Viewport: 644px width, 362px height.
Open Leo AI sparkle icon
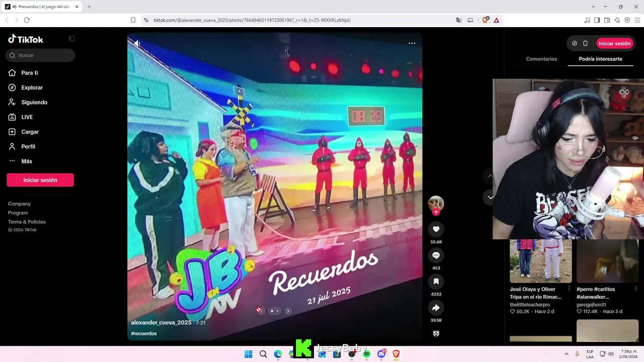(x=617, y=20)
